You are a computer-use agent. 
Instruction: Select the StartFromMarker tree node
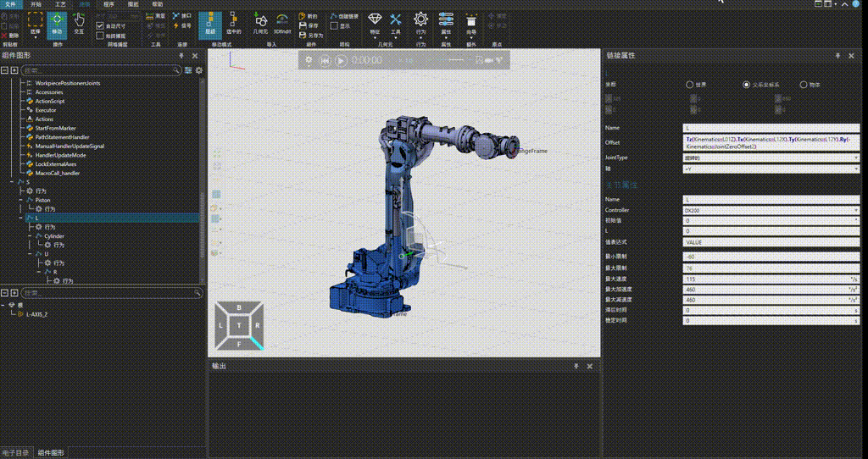[55, 128]
